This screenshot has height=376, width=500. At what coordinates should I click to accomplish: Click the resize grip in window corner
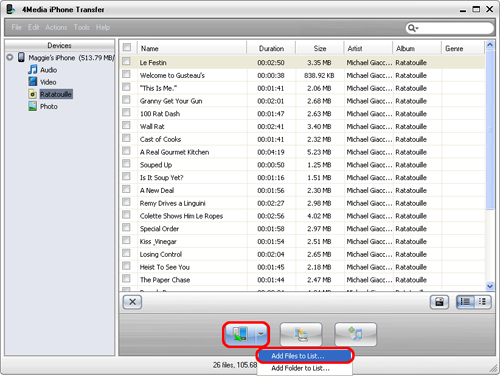[493, 368]
